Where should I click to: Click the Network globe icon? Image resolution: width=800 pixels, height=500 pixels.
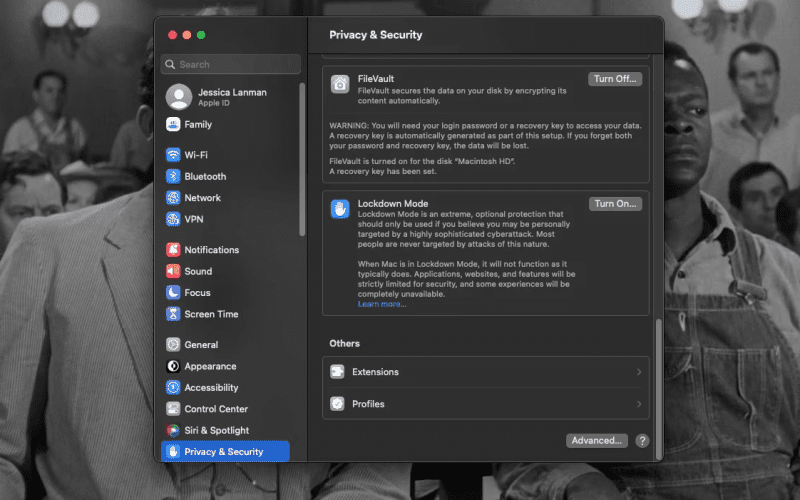173,197
